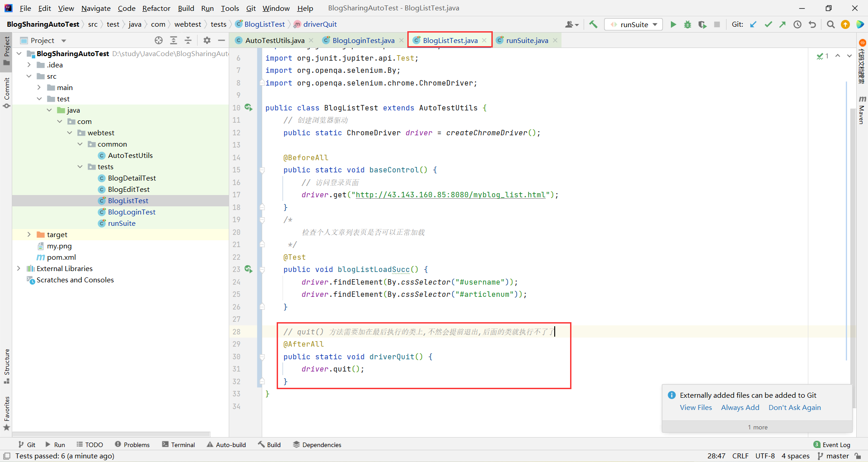The image size is (868, 462).
Task: Open the Event Log
Action: point(832,445)
